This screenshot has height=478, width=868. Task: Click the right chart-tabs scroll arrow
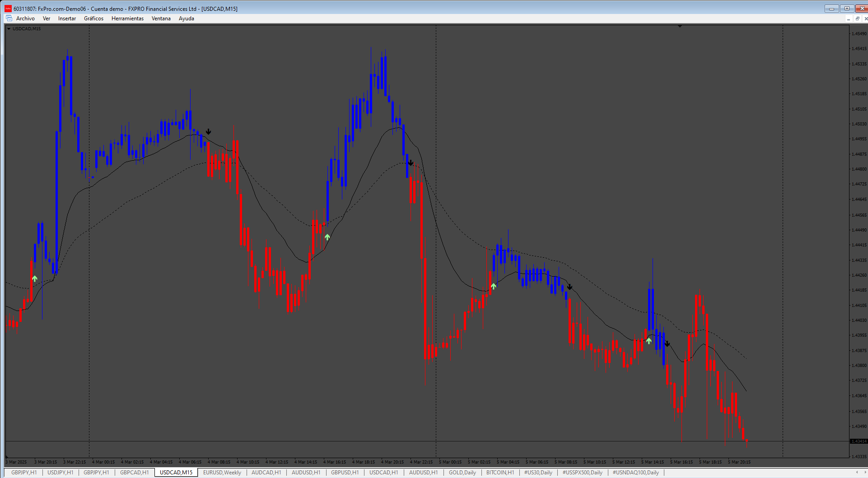click(x=865, y=473)
